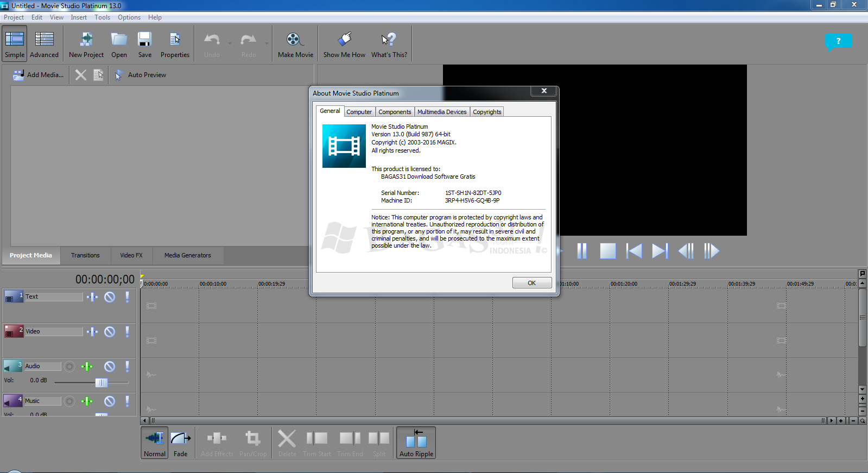Screen dimensions: 868x473
Task: Switch to Media Generators tab
Action: pyautogui.click(x=188, y=255)
